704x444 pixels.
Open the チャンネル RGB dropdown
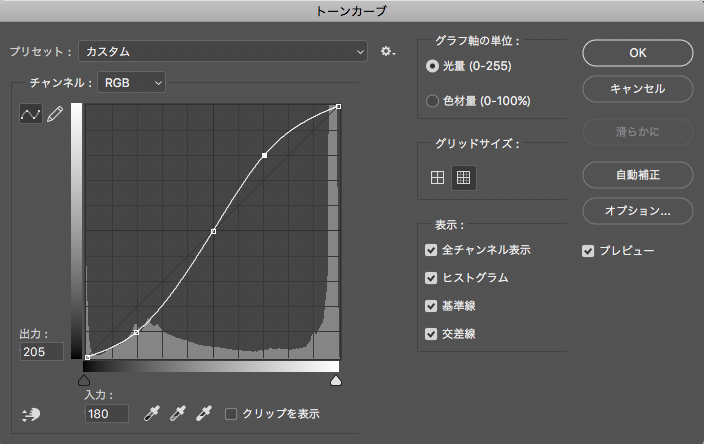[131, 83]
